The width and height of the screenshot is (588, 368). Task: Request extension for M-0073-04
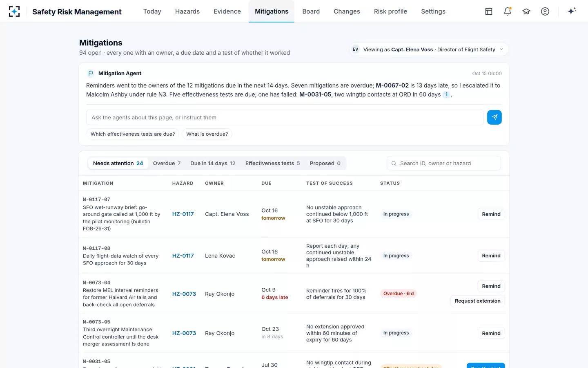pos(478,301)
